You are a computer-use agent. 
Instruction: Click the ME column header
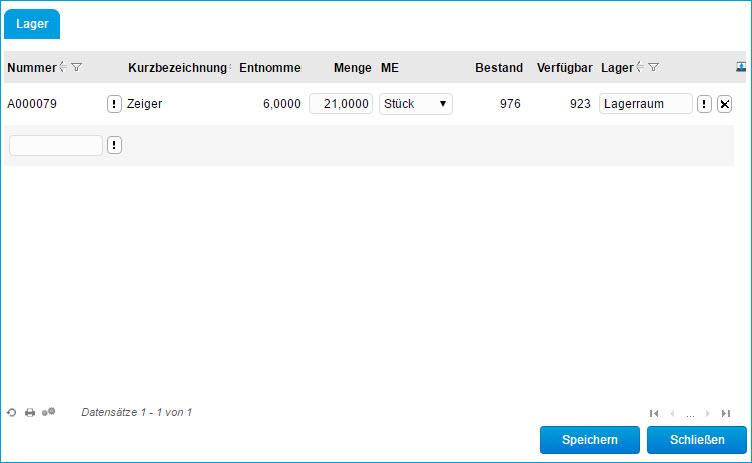(x=389, y=68)
